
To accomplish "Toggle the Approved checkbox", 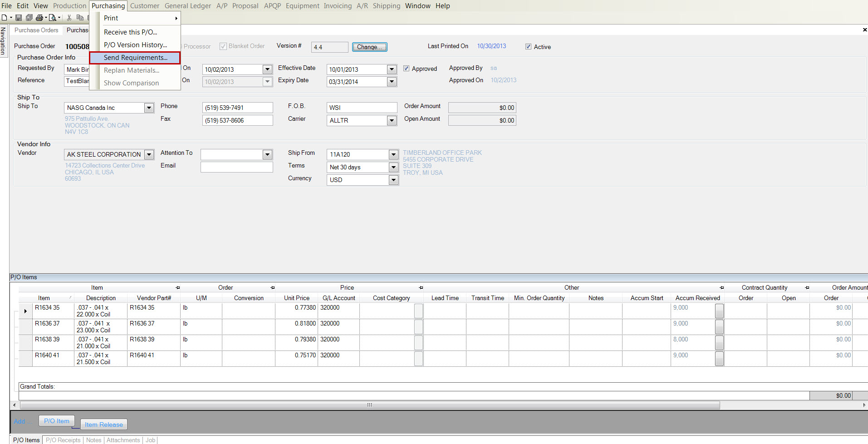I will [407, 69].
